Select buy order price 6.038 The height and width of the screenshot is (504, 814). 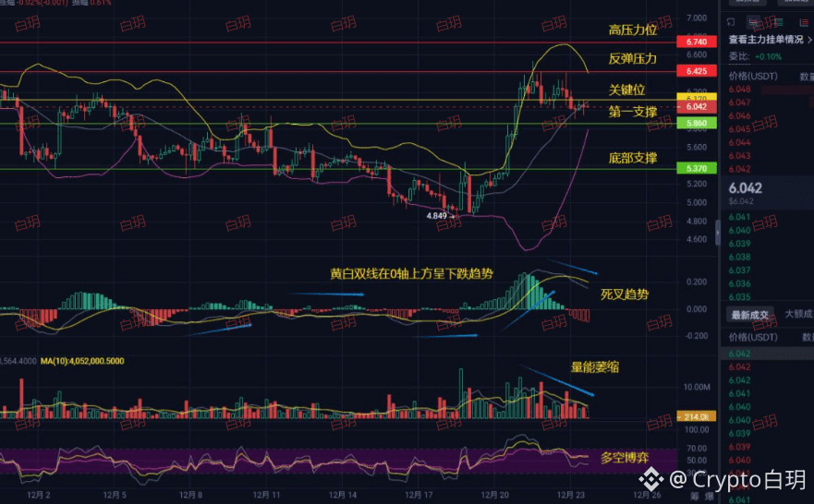[x=739, y=258]
